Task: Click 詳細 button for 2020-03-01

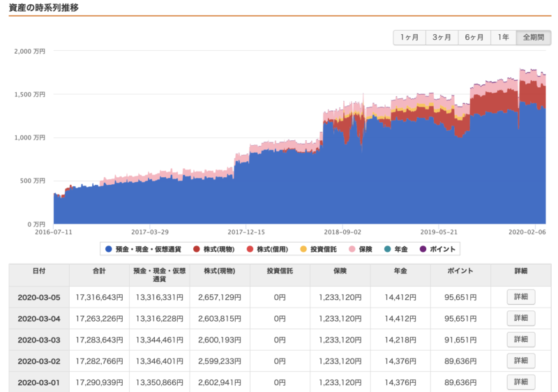Action: (521, 382)
